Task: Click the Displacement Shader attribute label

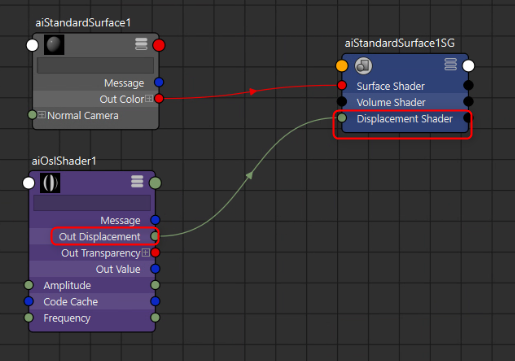Action: coord(405,119)
